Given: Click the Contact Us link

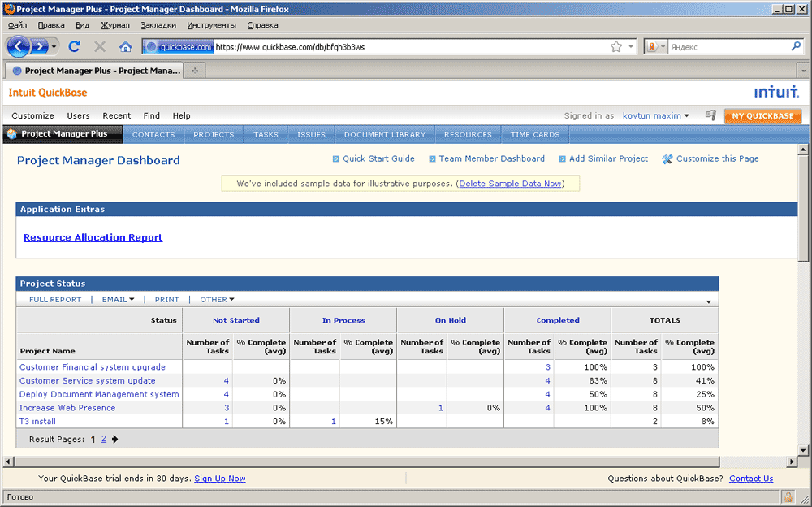Looking at the screenshot, I should (x=751, y=479).
